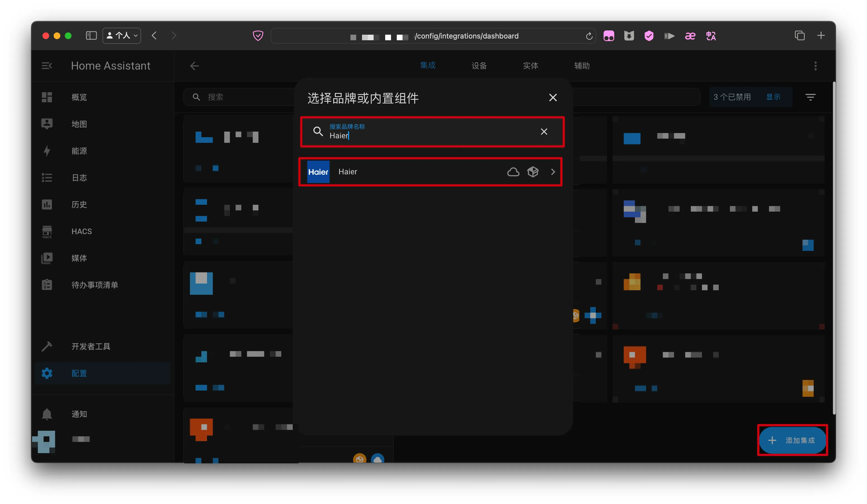This screenshot has height=504, width=867.
Task: Click the Media player sidebar icon
Action: 47,258
